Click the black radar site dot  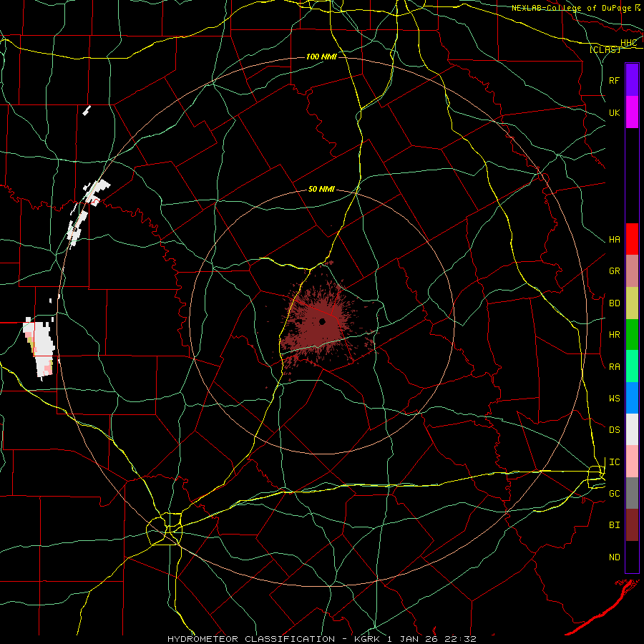323,321
